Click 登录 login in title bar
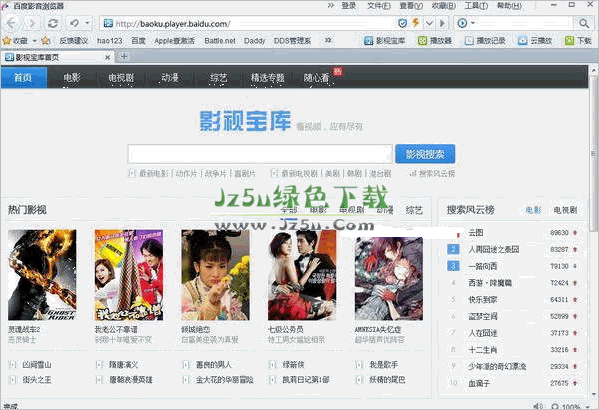The height and width of the screenshot is (410, 599). pos(349,6)
